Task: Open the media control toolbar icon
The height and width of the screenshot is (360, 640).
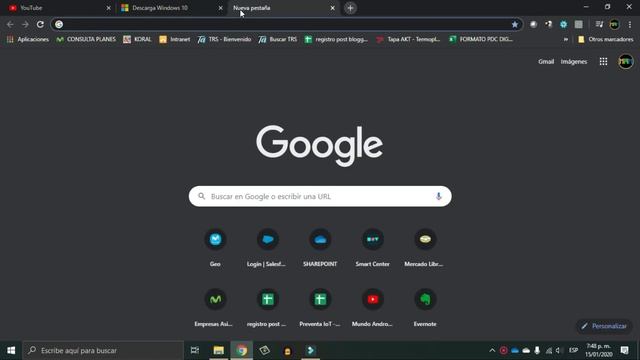Action: pos(599,24)
